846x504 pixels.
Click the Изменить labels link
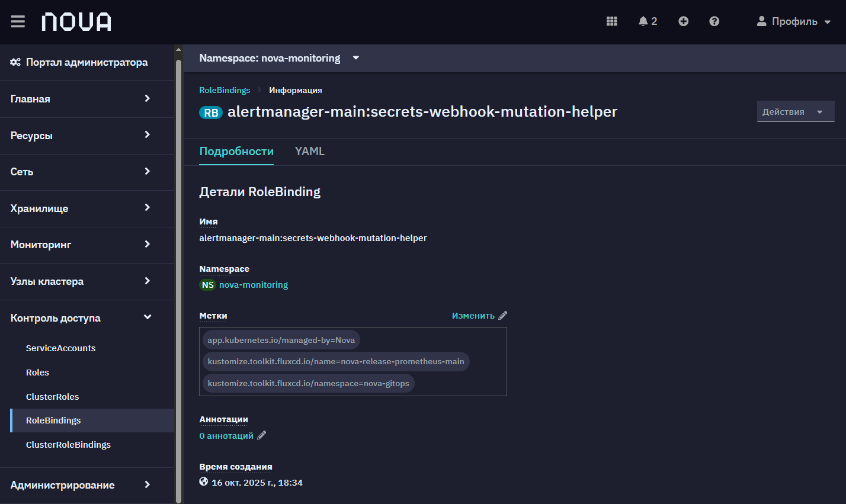[x=473, y=316]
